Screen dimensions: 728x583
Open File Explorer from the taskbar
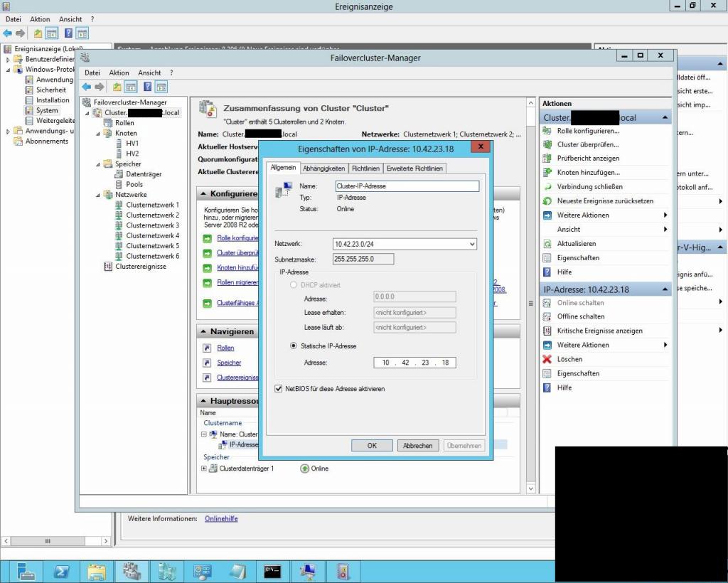pyautogui.click(x=97, y=572)
